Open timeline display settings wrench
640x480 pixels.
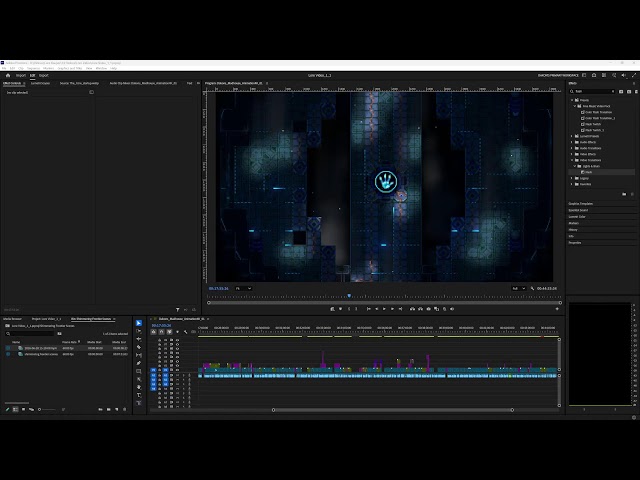click(x=185, y=332)
